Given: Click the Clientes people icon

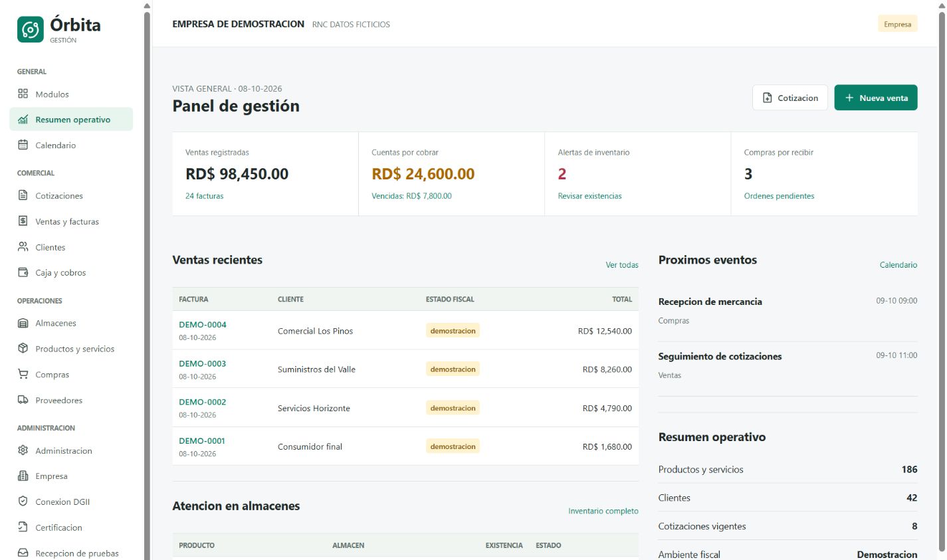Looking at the screenshot, I should pyautogui.click(x=23, y=247).
